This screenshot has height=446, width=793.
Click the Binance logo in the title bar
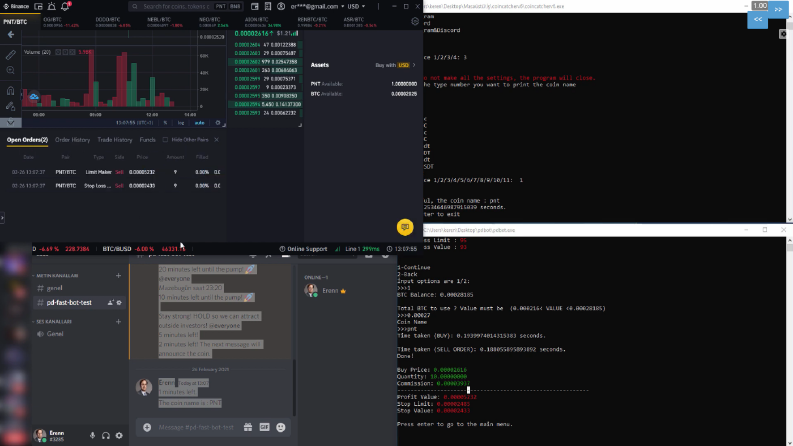[16, 7]
